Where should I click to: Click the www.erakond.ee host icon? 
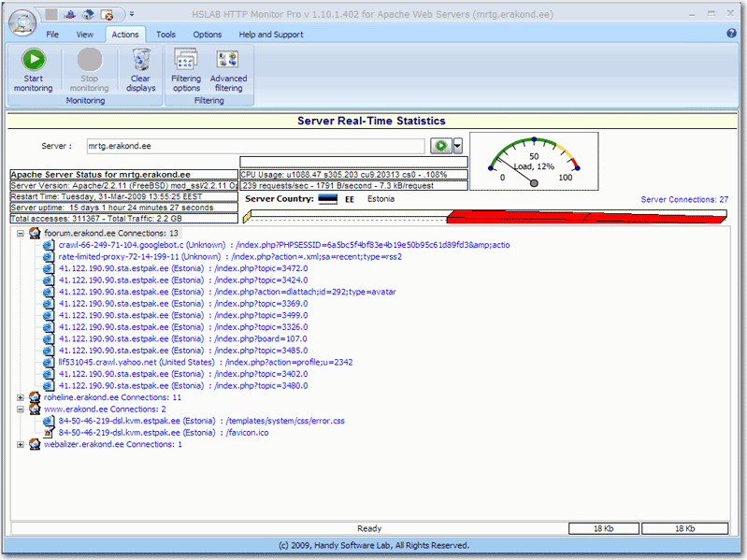pyautogui.click(x=35, y=409)
